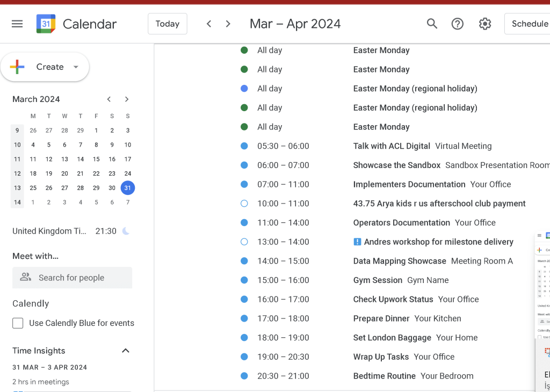The width and height of the screenshot is (550, 392).
Task: Show next month in mini calendar
Action: click(x=127, y=99)
